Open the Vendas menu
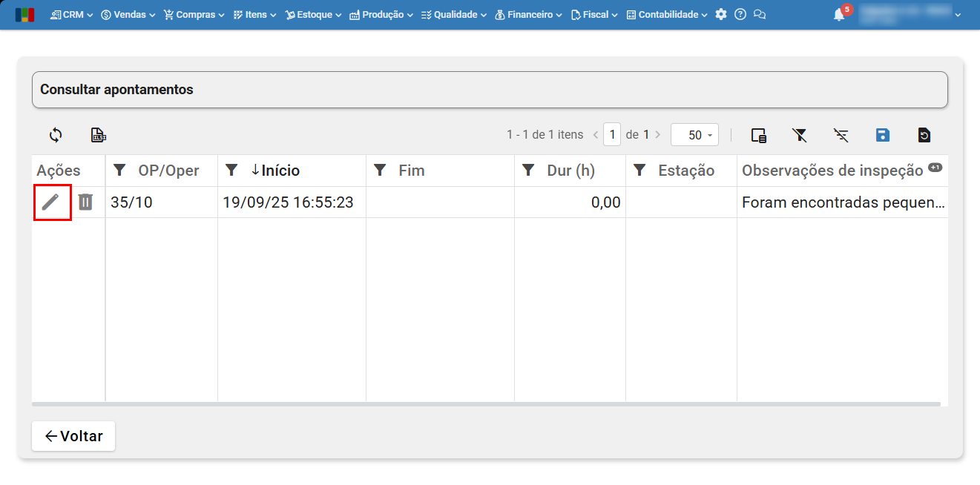 pos(128,15)
